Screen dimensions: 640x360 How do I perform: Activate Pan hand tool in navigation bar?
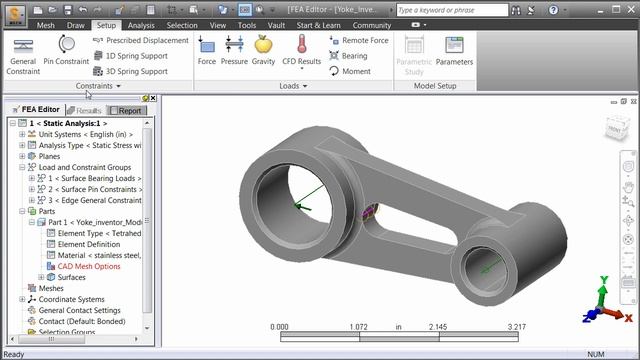[628, 187]
